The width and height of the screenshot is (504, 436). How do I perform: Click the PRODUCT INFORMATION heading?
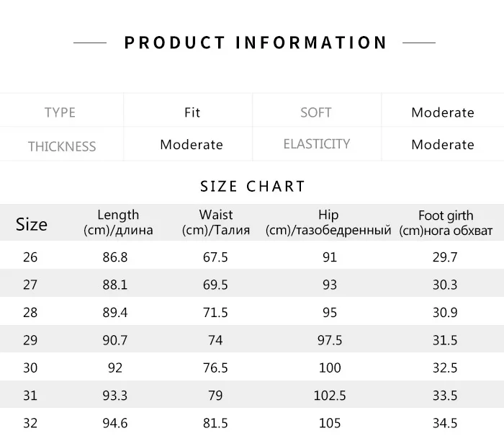click(x=256, y=43)
